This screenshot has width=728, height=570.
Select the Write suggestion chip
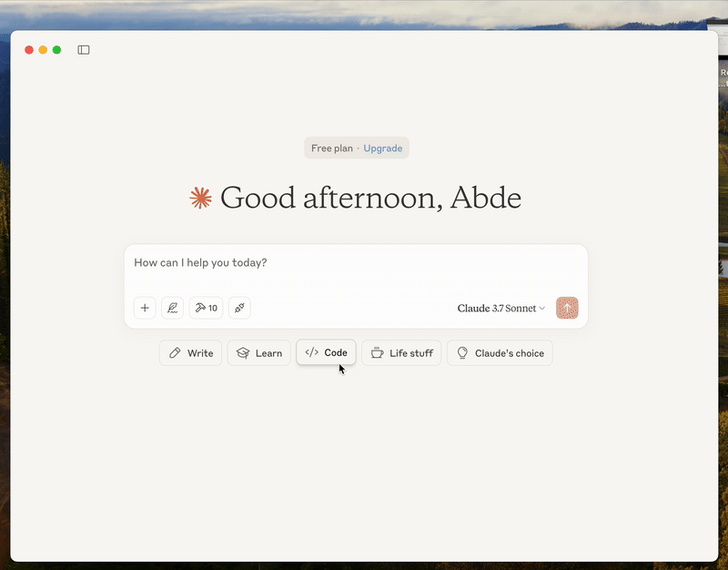(x=191, y=353)
